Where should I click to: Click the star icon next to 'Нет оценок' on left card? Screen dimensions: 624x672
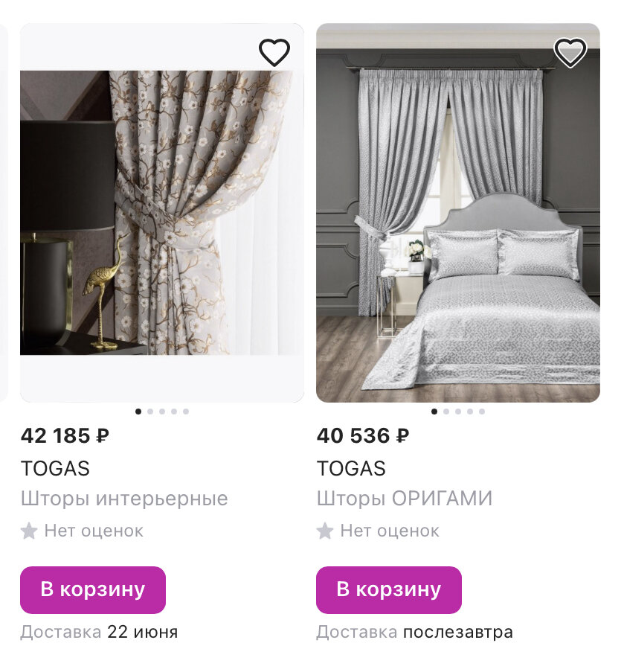point(28,531)
